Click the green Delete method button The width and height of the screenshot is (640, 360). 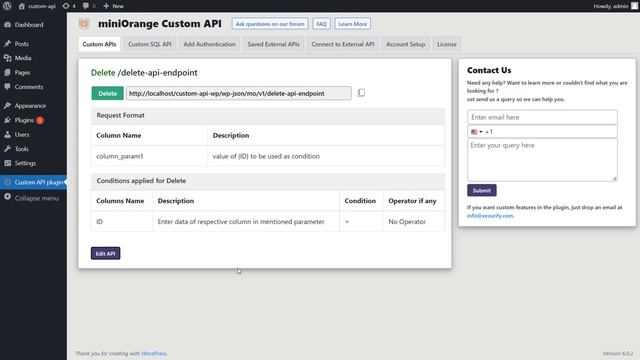107,93
